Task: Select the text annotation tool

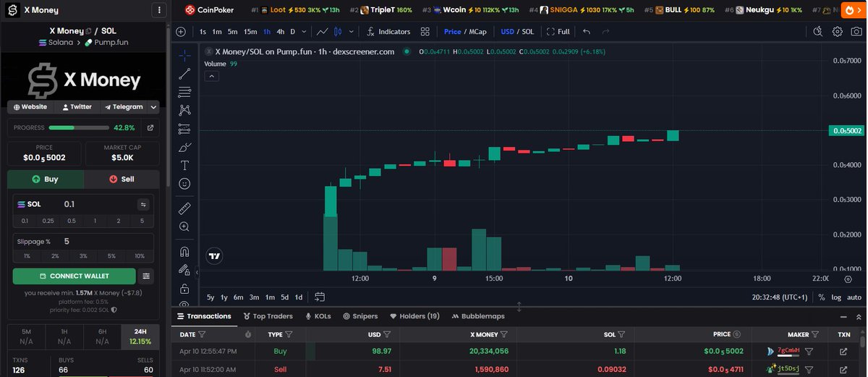Action: click(184, 166)
